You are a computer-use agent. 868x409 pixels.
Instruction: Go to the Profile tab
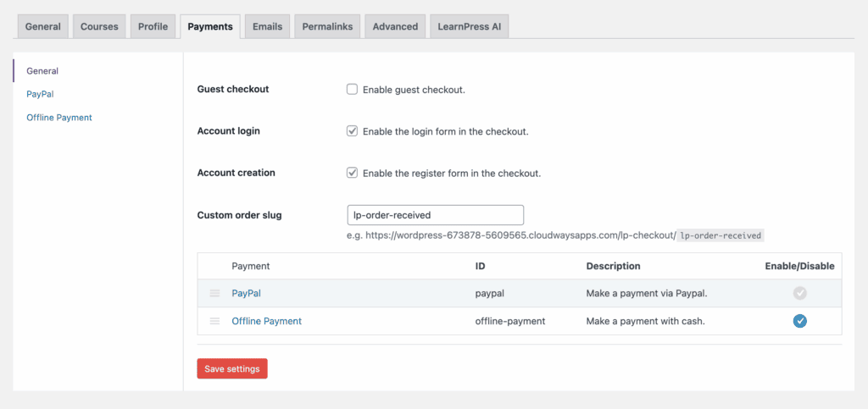click(x=153, y=26)
